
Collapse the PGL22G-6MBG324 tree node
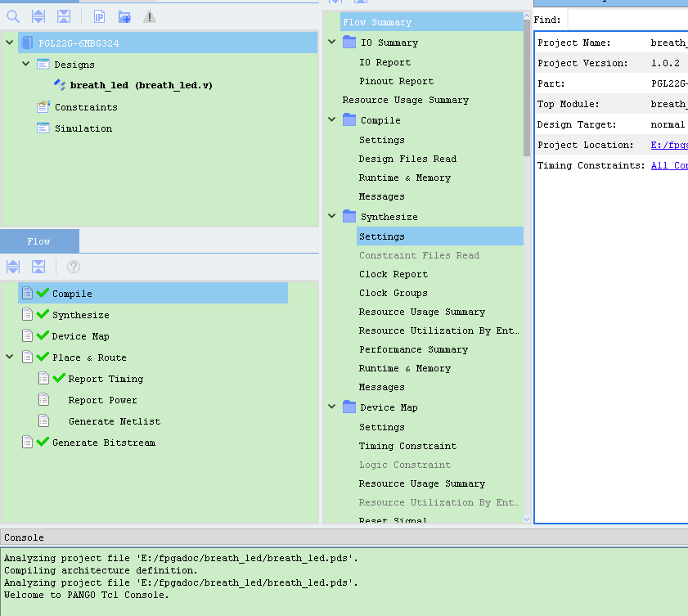9,43
